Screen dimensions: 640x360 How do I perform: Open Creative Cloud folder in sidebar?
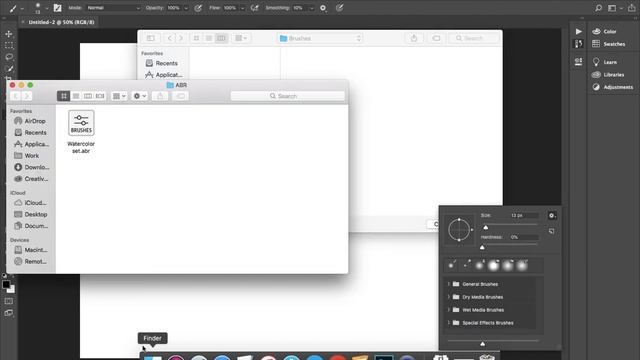tap(31, 179)
